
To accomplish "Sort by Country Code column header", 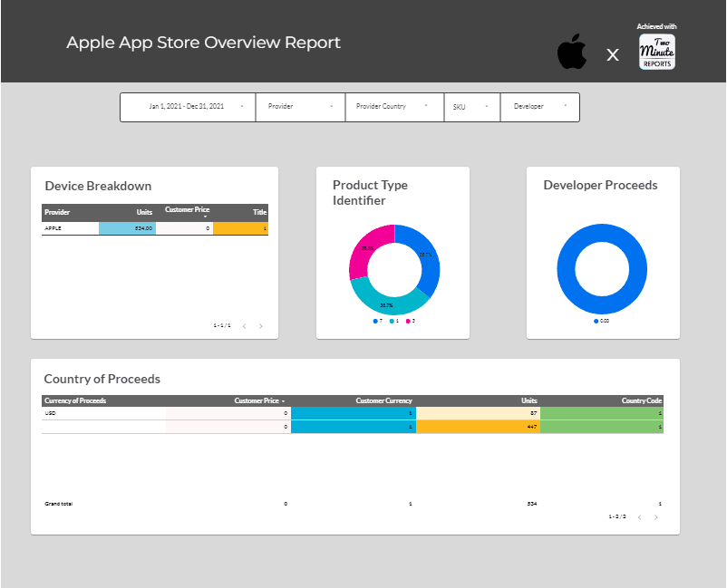I will (x=642, y=400).
